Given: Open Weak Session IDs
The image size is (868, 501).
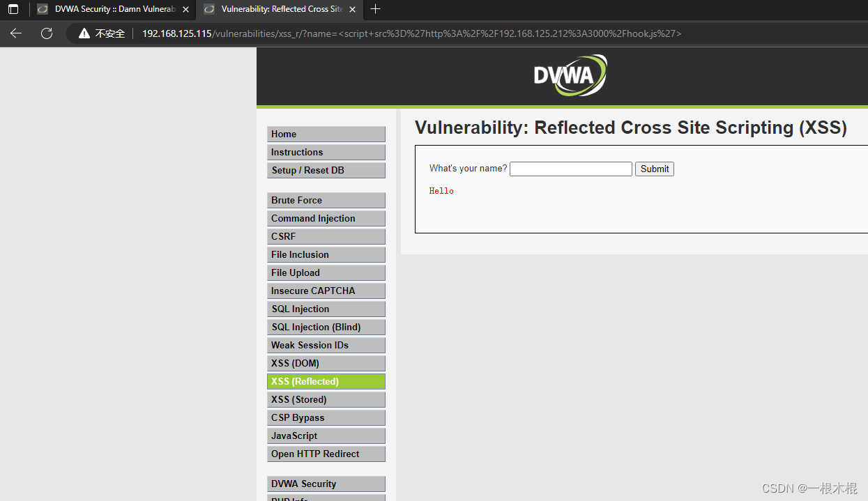Looking at the screenshot, I should [326, 345].
